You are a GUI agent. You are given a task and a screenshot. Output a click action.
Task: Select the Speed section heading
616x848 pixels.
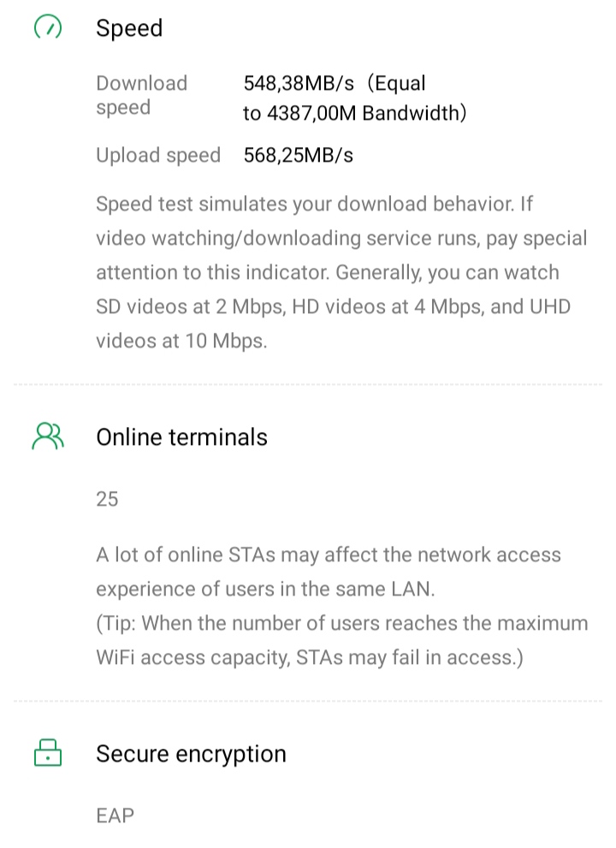click(129, 28)
